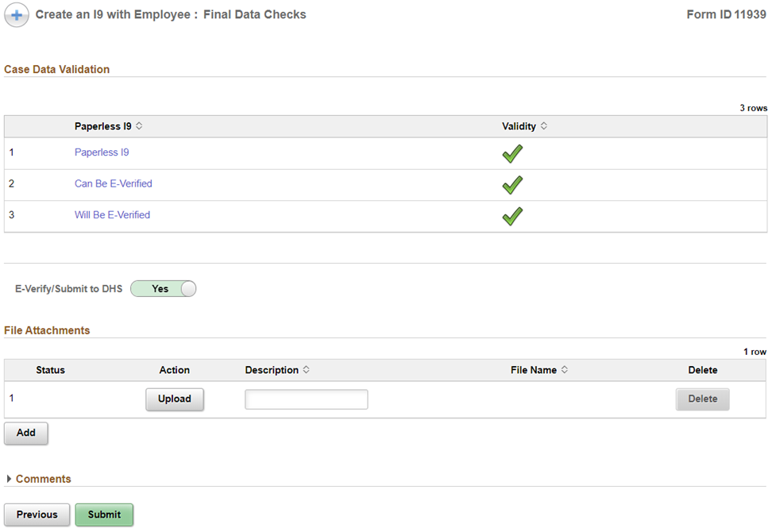
Task: Add a new file attachment row
Action: 26,434
